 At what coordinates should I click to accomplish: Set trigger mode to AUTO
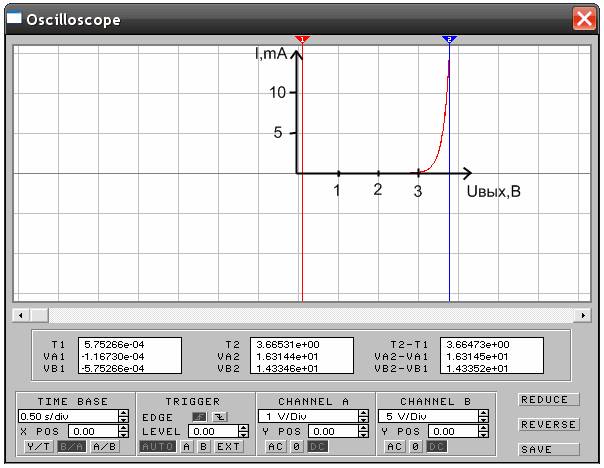159,446
